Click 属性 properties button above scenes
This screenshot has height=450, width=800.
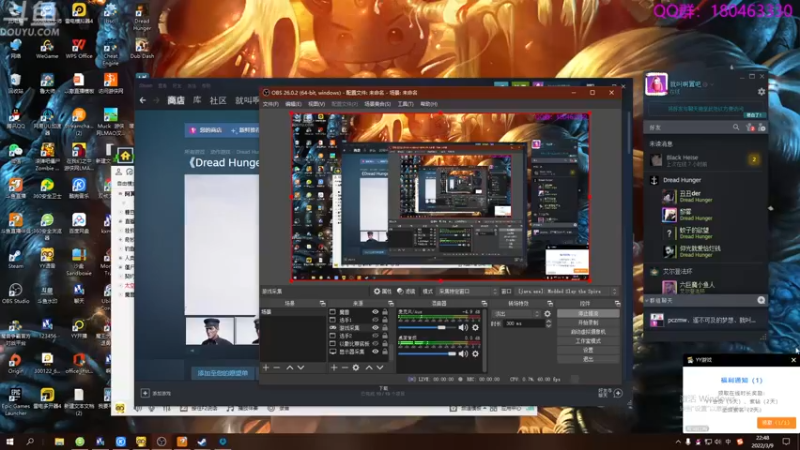tap(383, 291)
